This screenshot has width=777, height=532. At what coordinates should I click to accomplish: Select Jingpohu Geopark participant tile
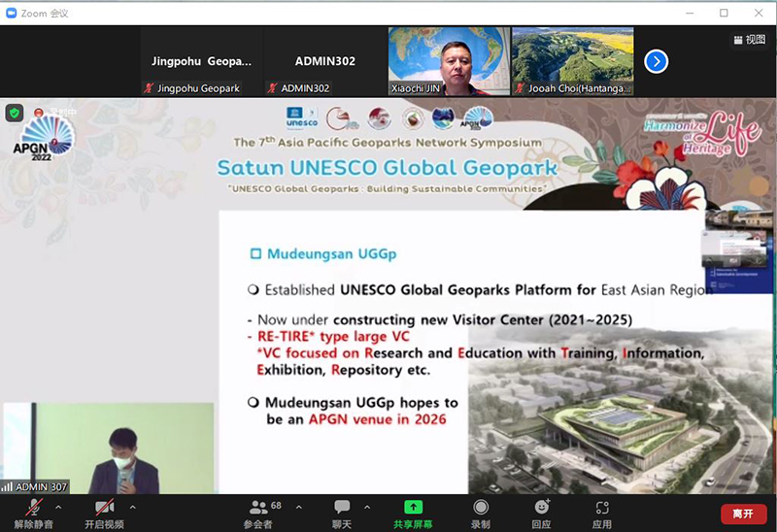coord(202,61)
